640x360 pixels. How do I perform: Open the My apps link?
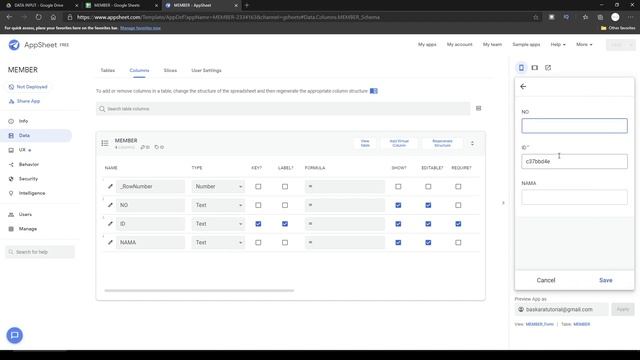pos(427,44)
